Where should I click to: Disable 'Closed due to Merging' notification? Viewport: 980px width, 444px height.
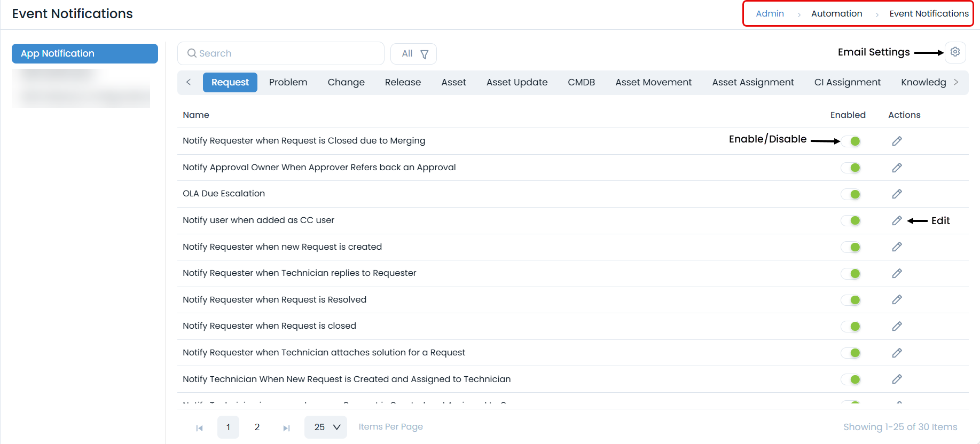(x=851, y=141)
